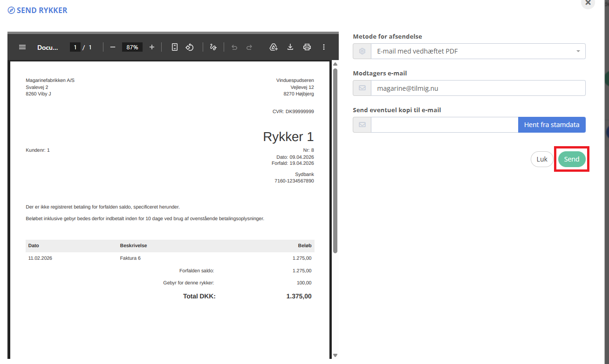609x364 pixels.
Task: Click the add-to-Drive icon in the toolbar
Action: tap(274, 47)
